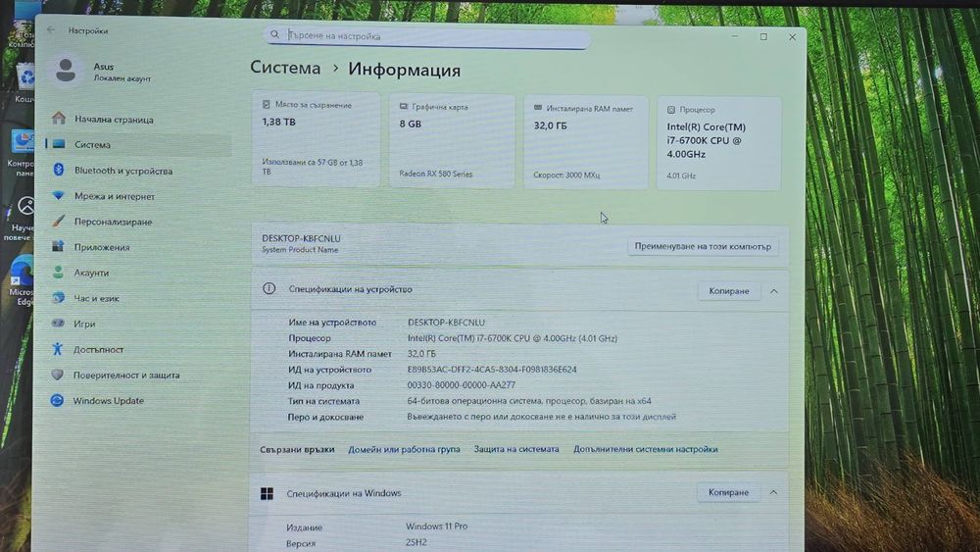Viewport: 980px width, 552px height.
Task: Open Домейн или работна група link
Action: coord(404,449)
